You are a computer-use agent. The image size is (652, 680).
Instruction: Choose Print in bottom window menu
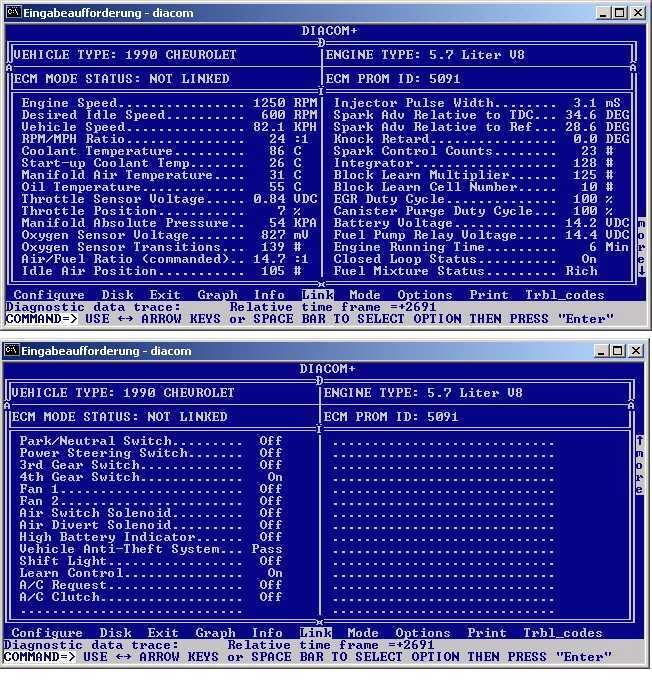486,633
